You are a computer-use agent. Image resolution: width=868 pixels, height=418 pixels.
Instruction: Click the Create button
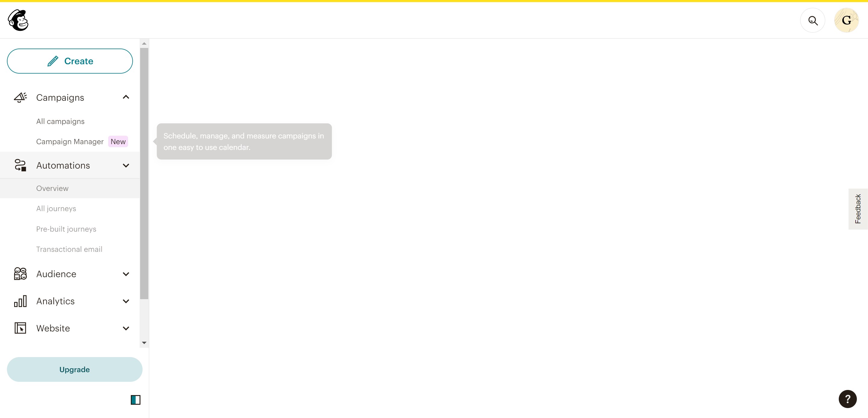(x=70, y=61)
